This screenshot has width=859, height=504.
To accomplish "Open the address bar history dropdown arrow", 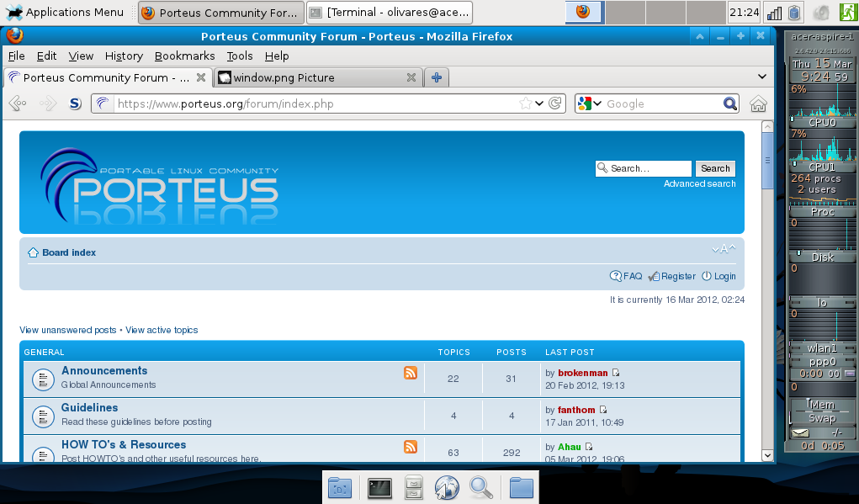I will [538, 103].
